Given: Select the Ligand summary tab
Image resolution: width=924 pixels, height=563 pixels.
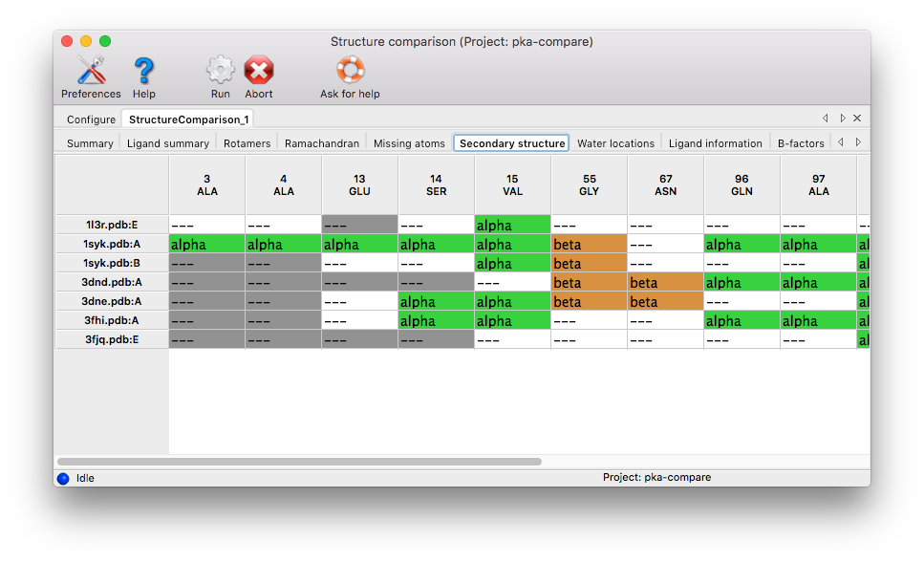Looking at the screenshot, I should point(168,143).
